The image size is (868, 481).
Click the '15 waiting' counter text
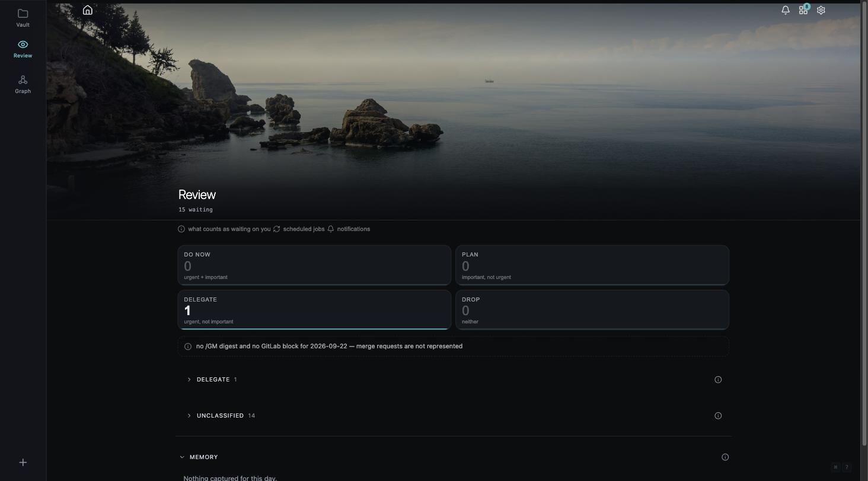[196, 210]
